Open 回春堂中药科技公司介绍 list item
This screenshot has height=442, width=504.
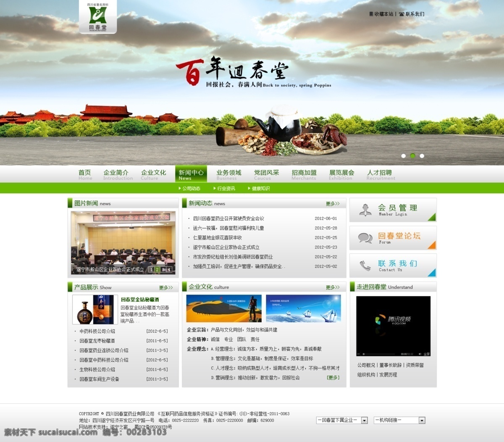(x=104, y=360)
